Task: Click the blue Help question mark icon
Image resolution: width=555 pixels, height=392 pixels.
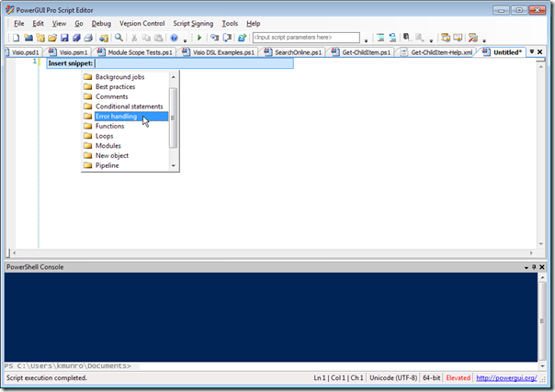Action: 174,38
